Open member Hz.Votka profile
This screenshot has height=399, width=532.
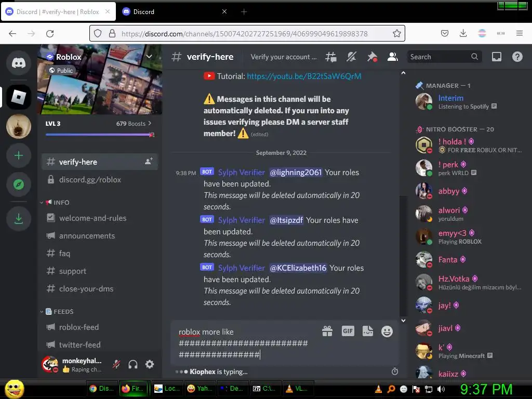click(x=471, y=282)
